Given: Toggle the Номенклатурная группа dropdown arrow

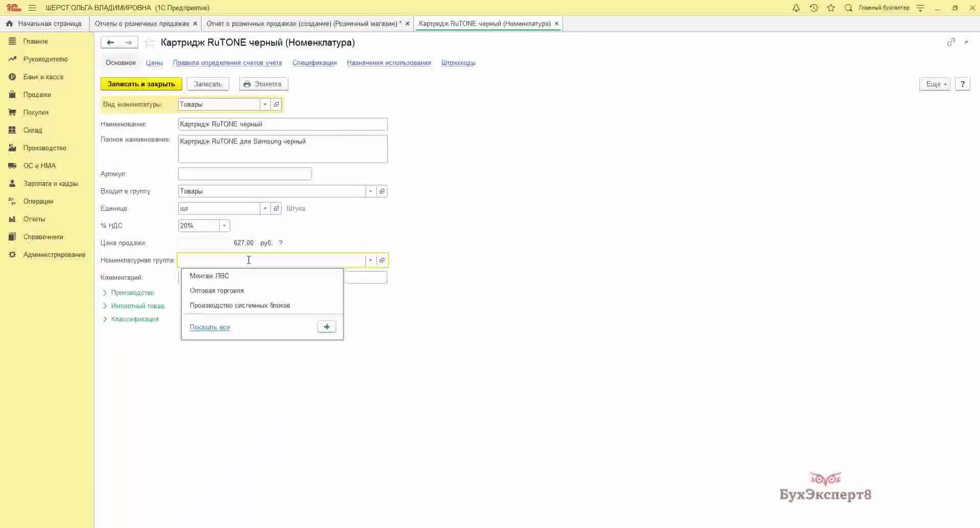Looking at the screenshot, I should pyautogui.click(x=371, y=260).
